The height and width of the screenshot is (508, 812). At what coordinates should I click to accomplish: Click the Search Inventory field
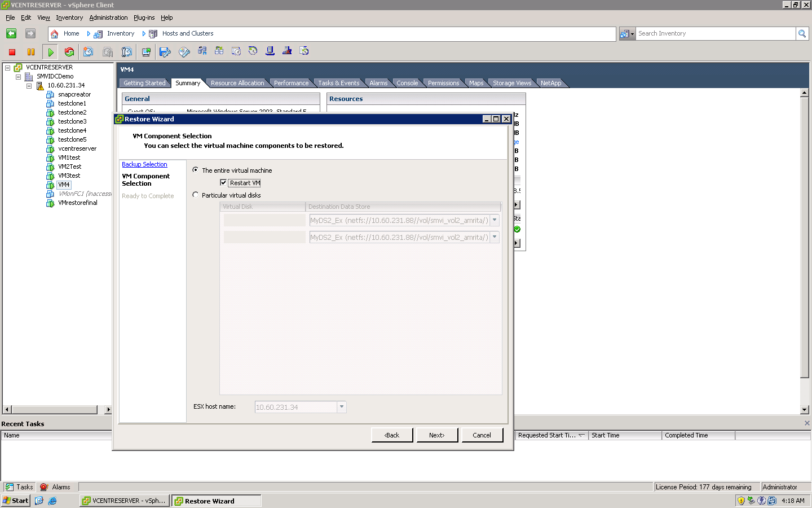715,33
